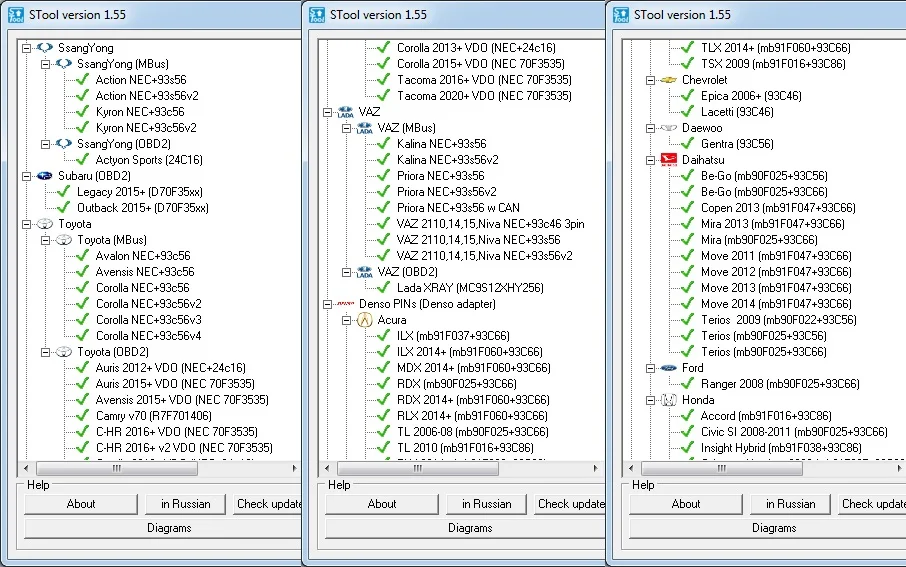
Task: Click left scroll arrow in right window
Action: coord(631,469)
